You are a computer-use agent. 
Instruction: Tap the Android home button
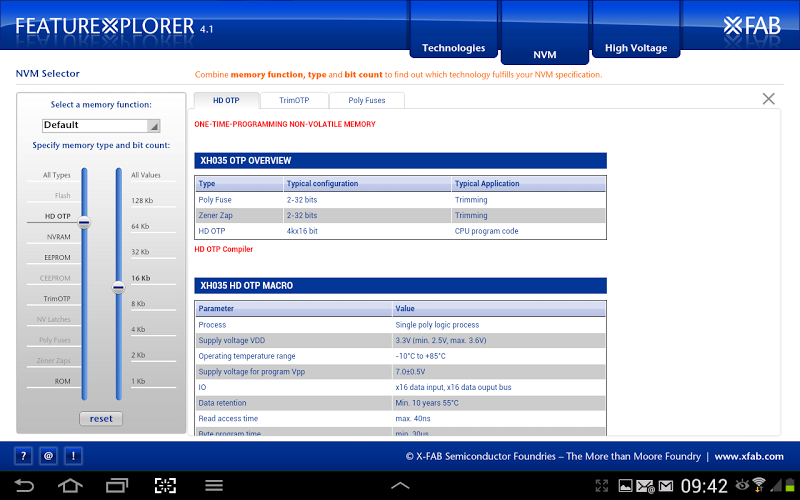click(x=70, y=485)
